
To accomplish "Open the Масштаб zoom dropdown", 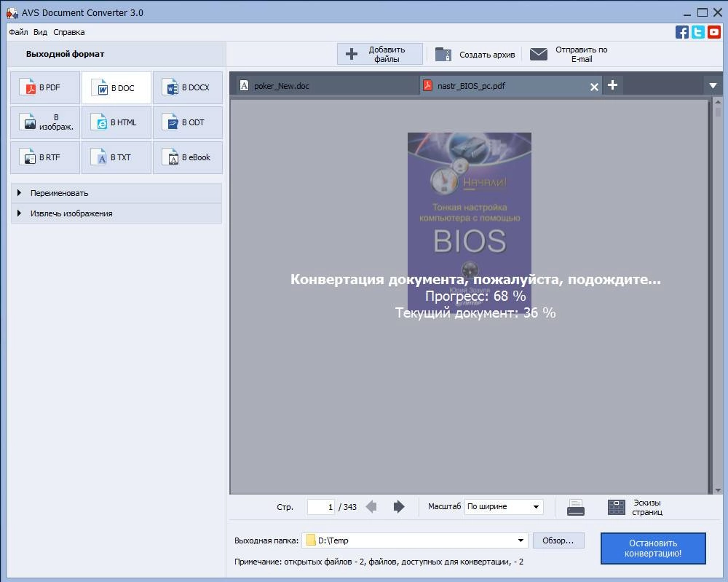I will [504, 506].
